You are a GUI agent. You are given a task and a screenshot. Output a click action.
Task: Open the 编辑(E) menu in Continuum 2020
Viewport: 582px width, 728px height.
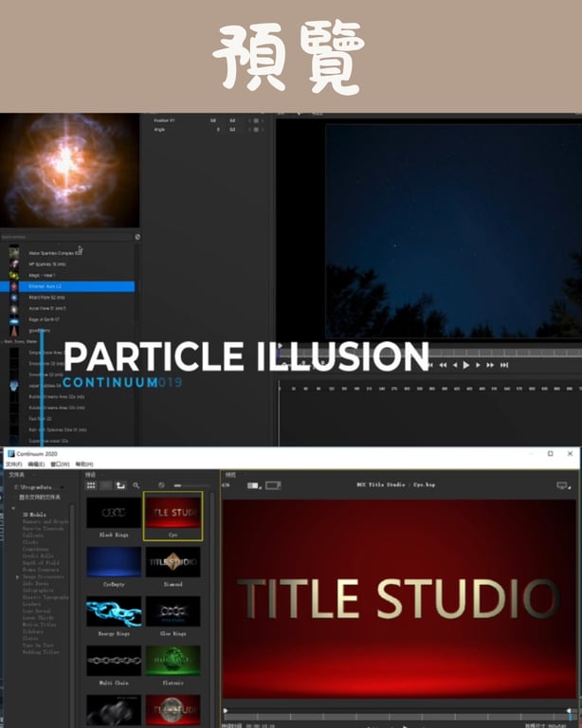(x=36, y=464)
